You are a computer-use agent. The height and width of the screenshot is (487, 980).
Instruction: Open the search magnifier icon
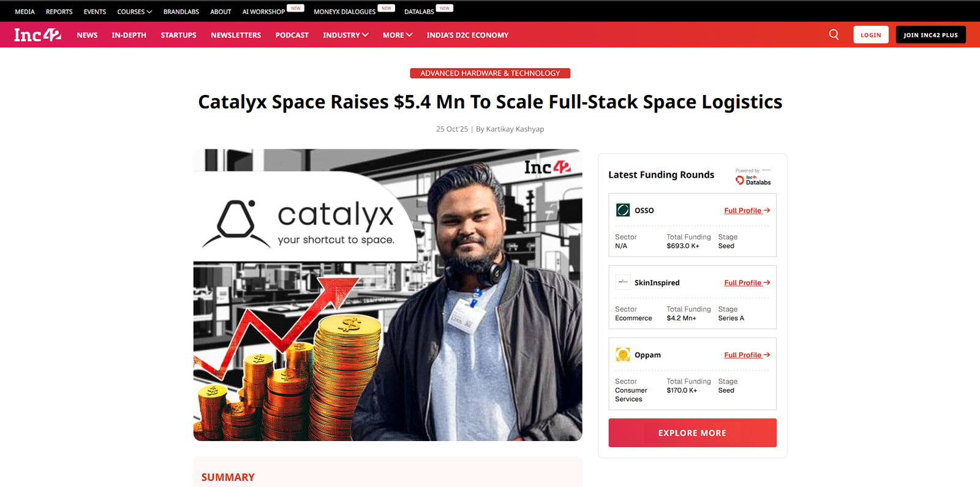click(834, 34)
